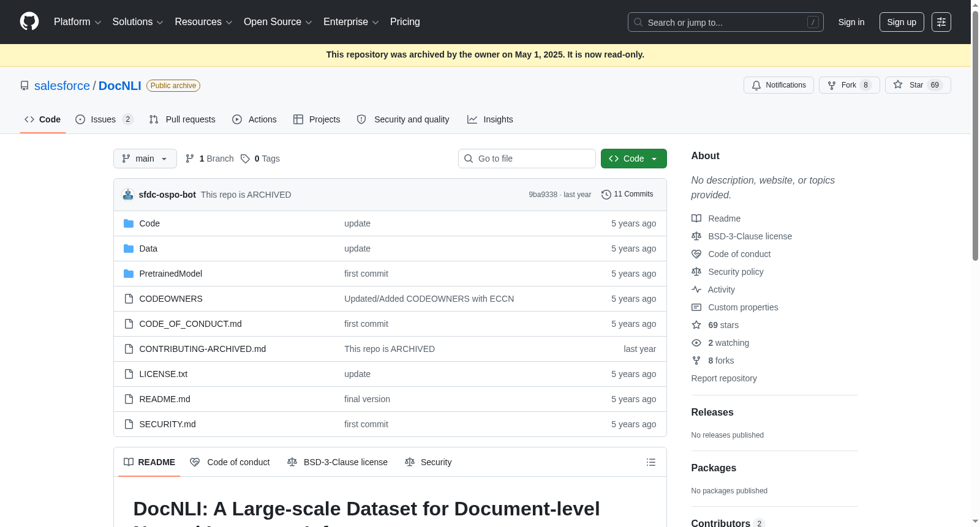Switch to the Issues tab
The image size is (980, 527).
tap(104, 119)
